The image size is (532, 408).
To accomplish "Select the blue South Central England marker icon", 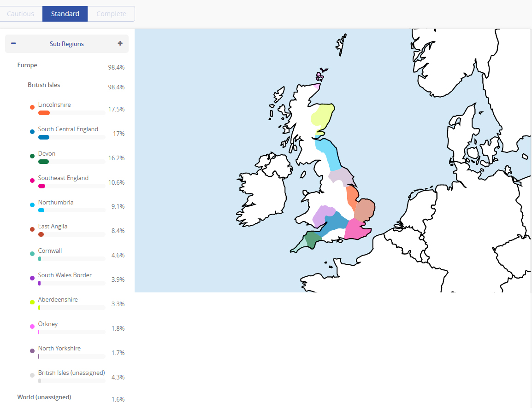I will (32, 131).
